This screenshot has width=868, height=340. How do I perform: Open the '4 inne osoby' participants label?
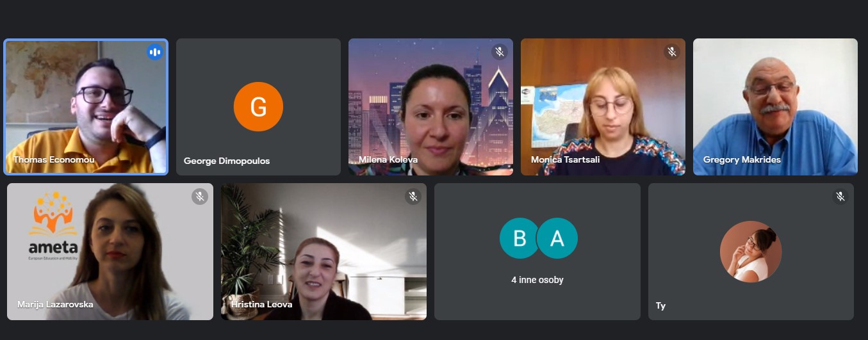[x=537, y=280]
